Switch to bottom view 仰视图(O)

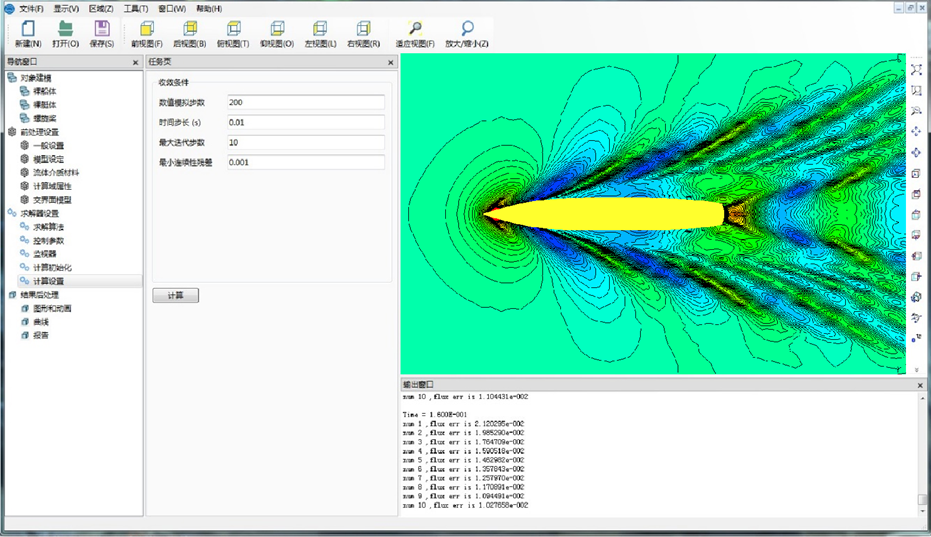[277, 34]
